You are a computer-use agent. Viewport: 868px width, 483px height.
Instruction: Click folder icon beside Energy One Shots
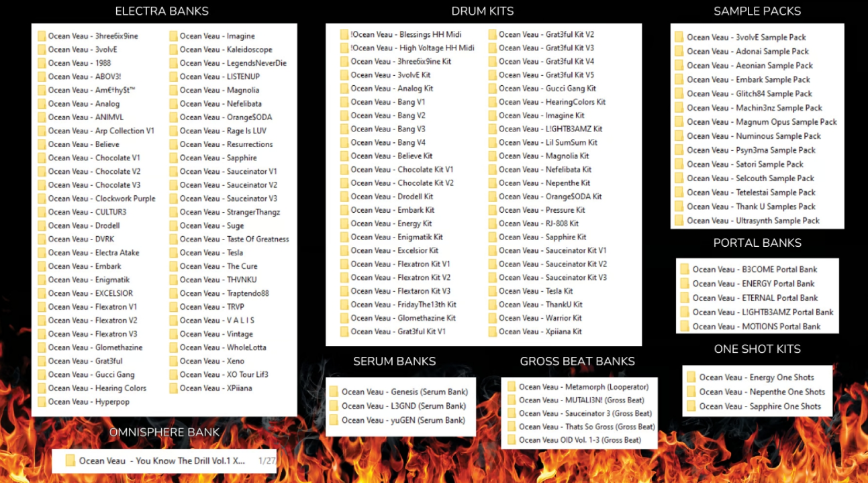691,378
